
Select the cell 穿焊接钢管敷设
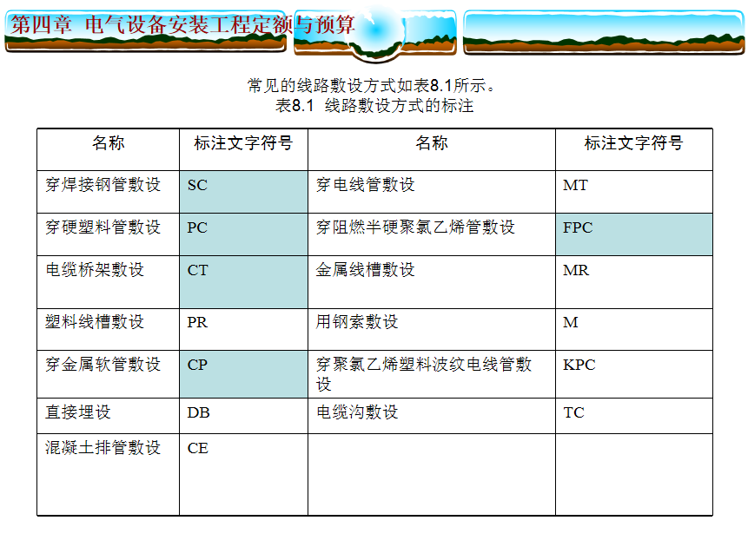click(x=109, y=192)
